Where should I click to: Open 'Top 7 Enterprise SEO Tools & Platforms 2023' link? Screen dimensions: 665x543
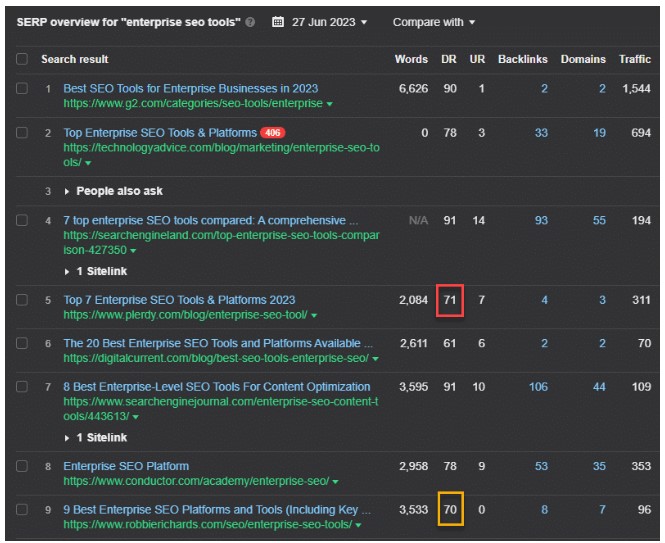click(179, 300)
